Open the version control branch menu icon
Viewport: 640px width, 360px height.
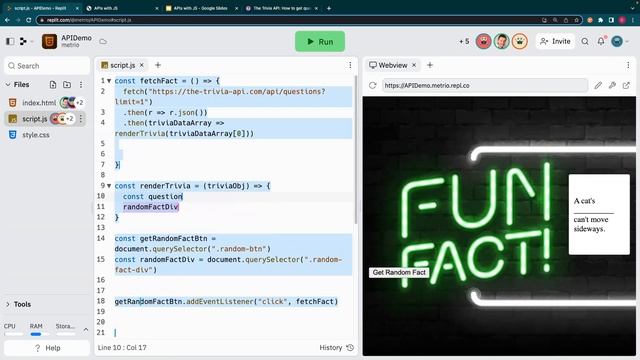tap(24, 41)
